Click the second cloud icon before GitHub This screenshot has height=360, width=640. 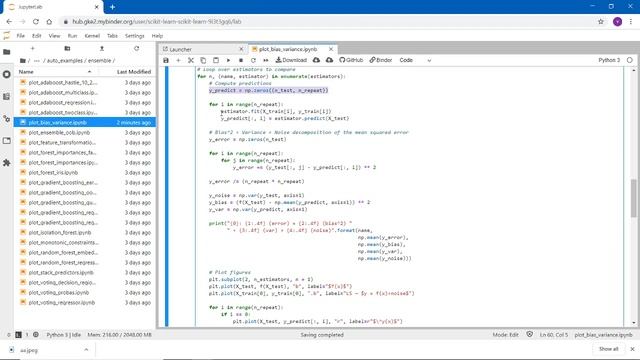[x=329, y=60]
